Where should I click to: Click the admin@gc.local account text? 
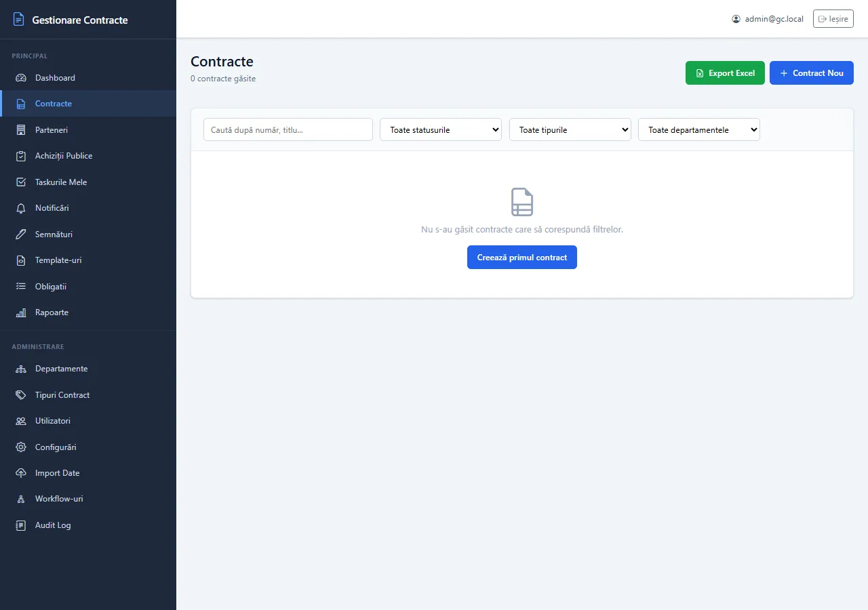tap(774, 19)
